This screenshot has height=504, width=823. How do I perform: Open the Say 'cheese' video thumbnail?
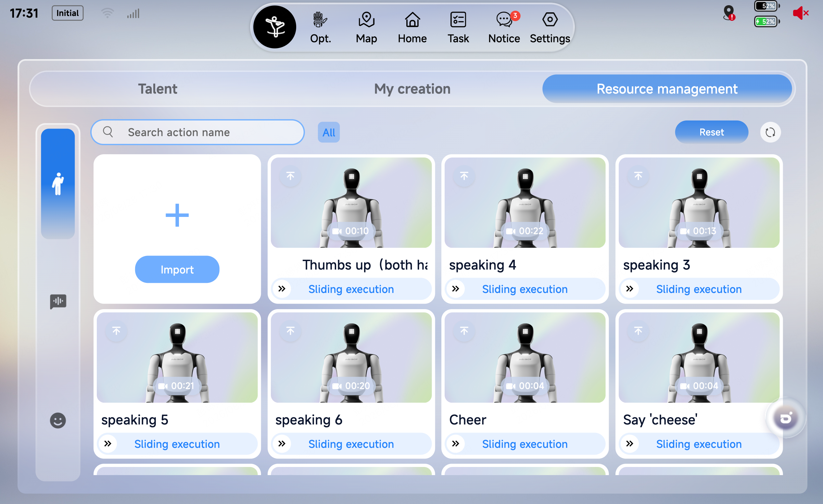699,357
